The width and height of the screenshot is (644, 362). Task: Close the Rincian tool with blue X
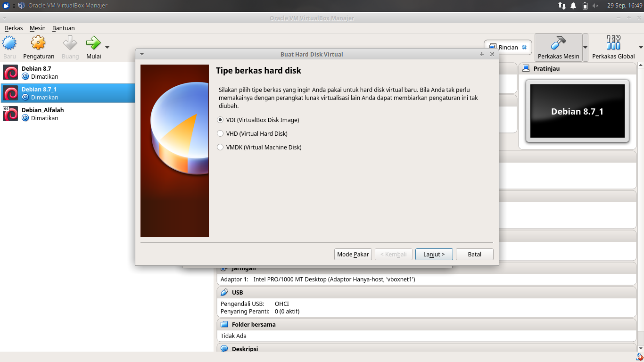coord(524,47)
